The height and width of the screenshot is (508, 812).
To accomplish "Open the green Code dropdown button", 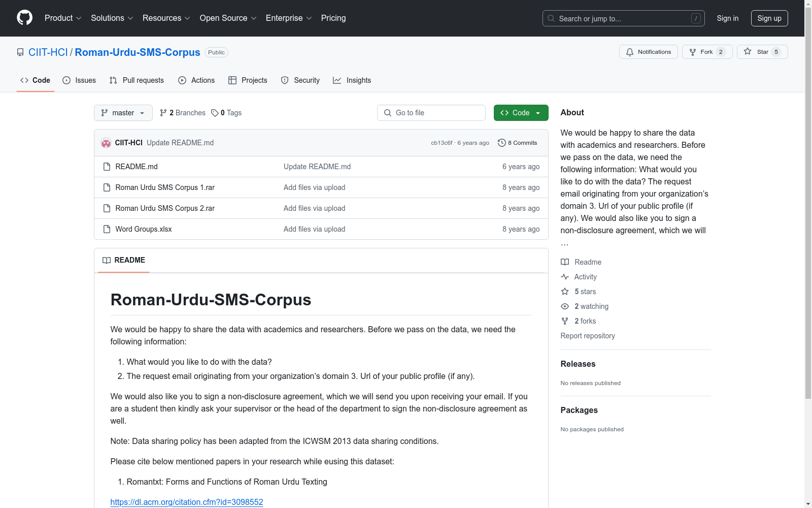I will [x=521, y=113].
